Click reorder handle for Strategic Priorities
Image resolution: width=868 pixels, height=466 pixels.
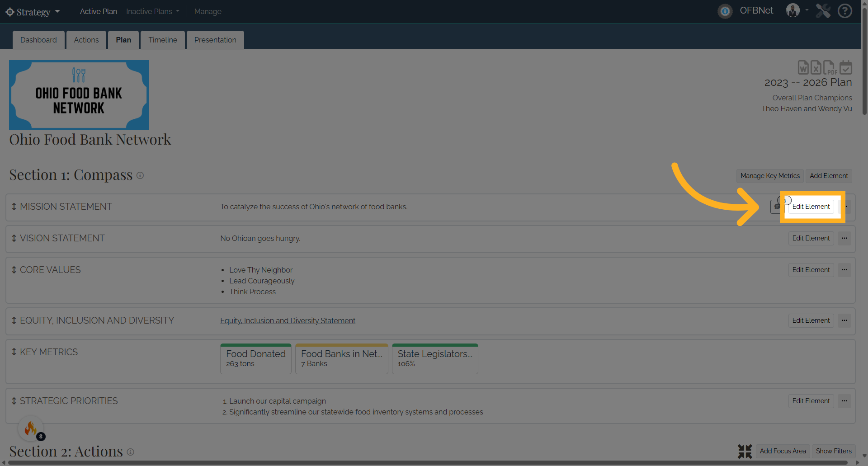[x=14, y=401]
